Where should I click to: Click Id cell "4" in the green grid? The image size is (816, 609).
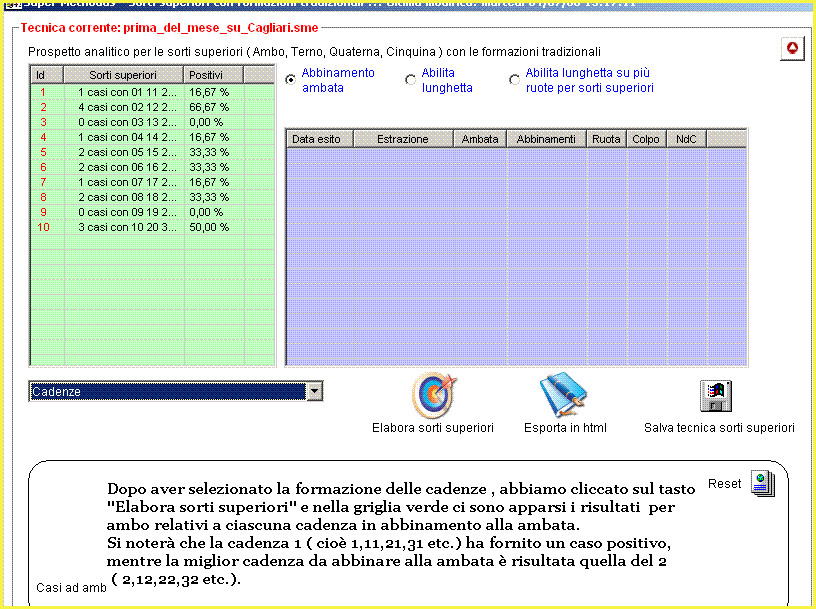click(43, 137)
